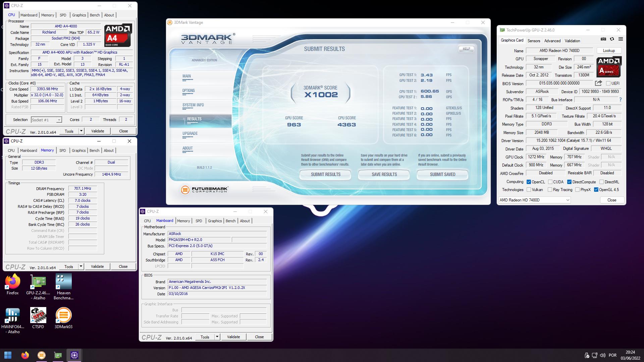Toggle the PhysX checkbox
The width and height of the screenshot is (644, 362).
click(577, 190)
